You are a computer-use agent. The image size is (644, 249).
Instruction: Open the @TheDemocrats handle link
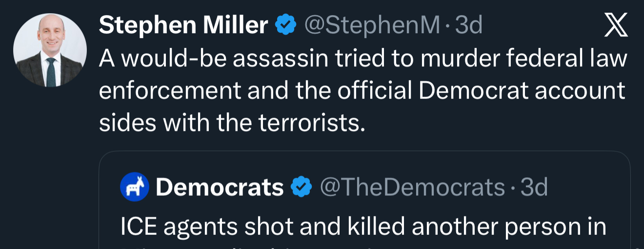412,187
